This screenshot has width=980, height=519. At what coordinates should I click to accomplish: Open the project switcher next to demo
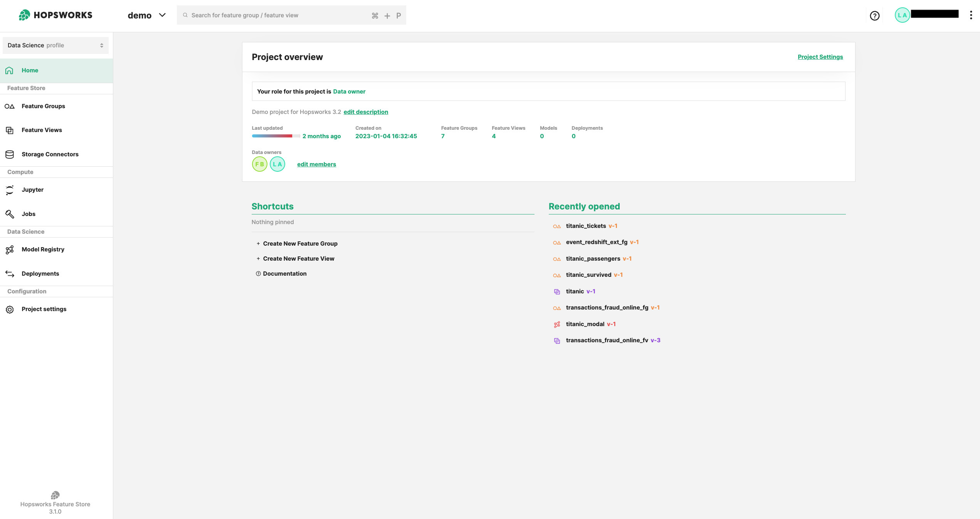(x=162, y=15)
